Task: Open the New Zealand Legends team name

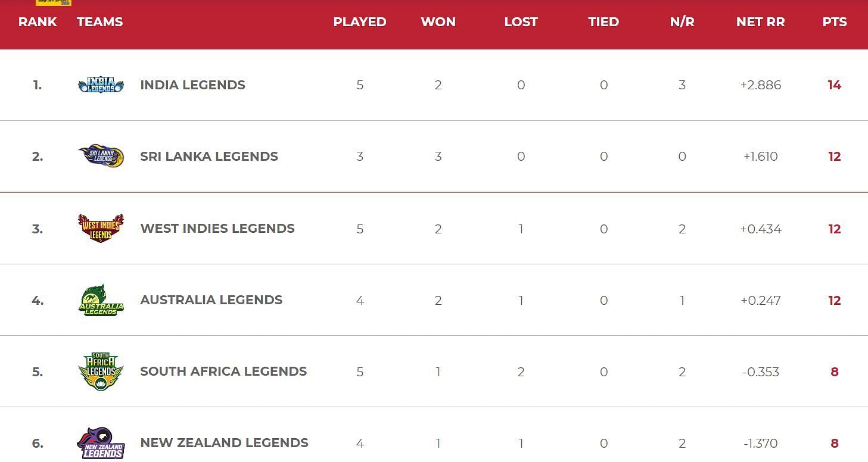Action: pos(224,443)
